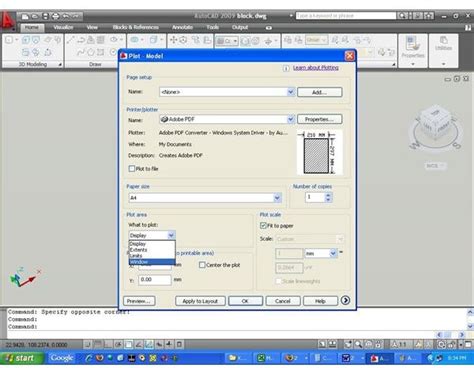
Task: Uncheck the Fit to paper checkbox
Action: [x=263, y=226]
